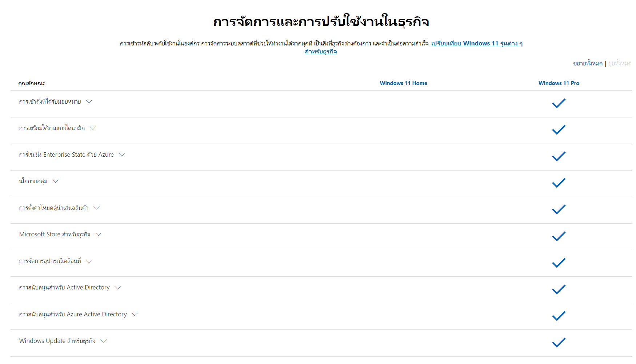Open the เปรียบเทียบ Windows 11 รุ่นต่าง ๆ link

pyautogui.click(x=476, y=44)
